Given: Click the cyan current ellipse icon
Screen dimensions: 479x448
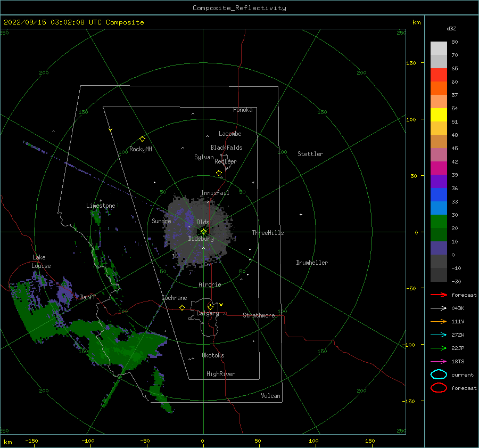Looking at the screenshot, I should tap(439, 374).
